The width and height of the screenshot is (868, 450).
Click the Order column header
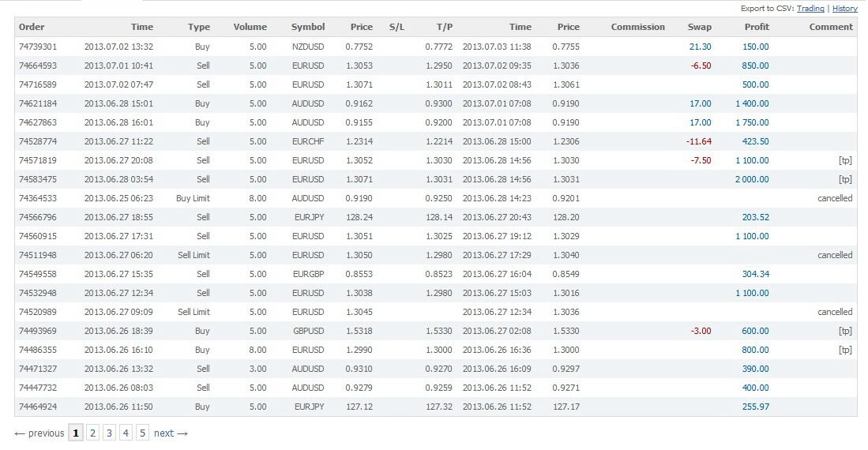point(32,27)
